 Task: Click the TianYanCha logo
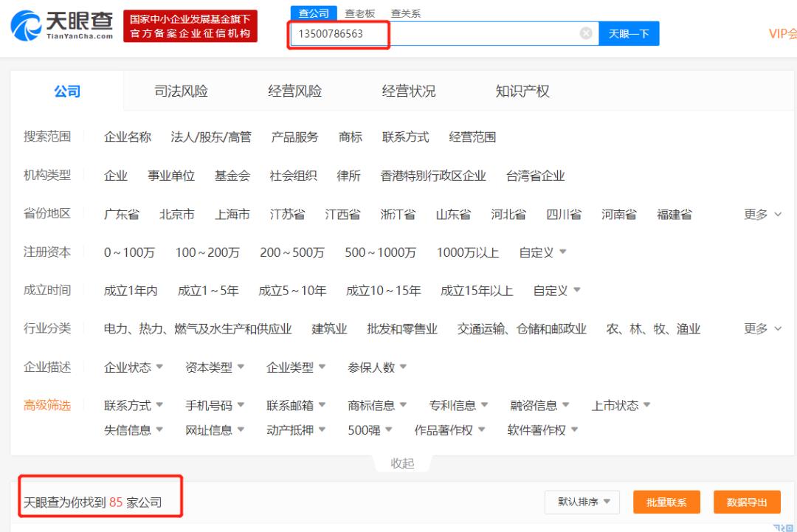click(x=63, y=26)
